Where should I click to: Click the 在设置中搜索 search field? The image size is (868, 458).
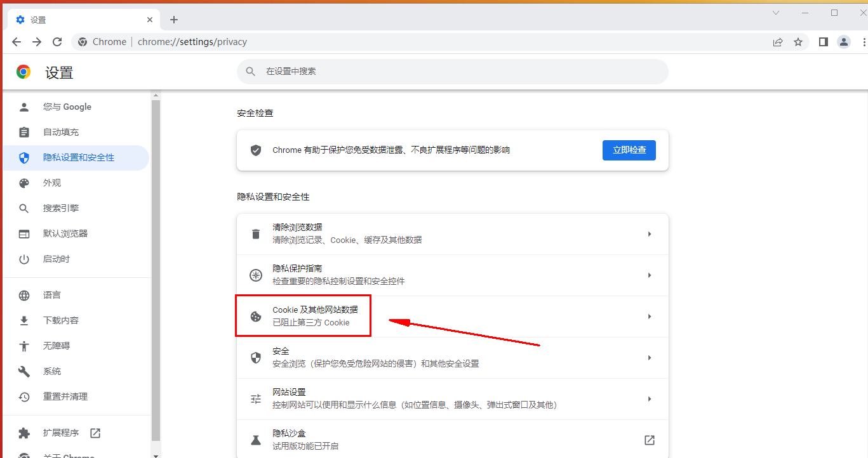pos(452,72)
